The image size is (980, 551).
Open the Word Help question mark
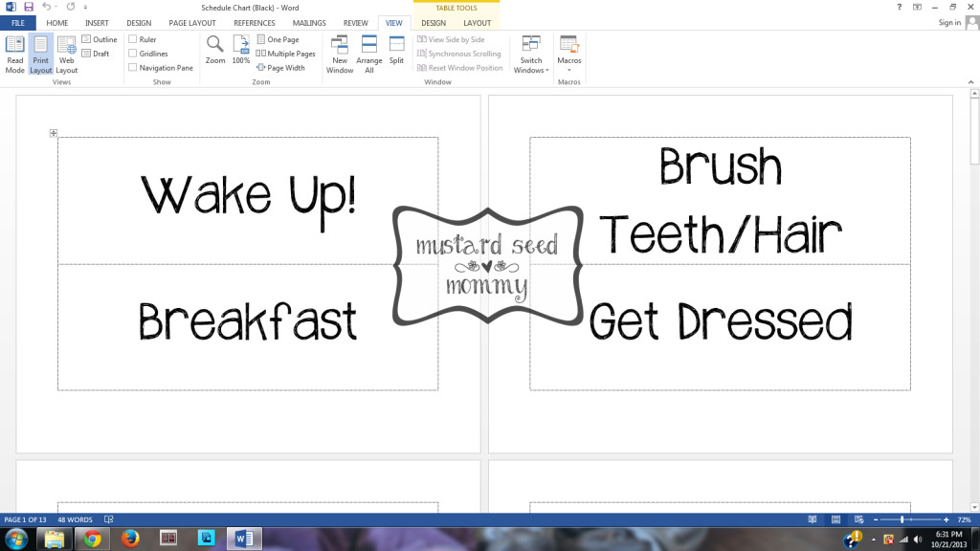[x=899, y=7]
